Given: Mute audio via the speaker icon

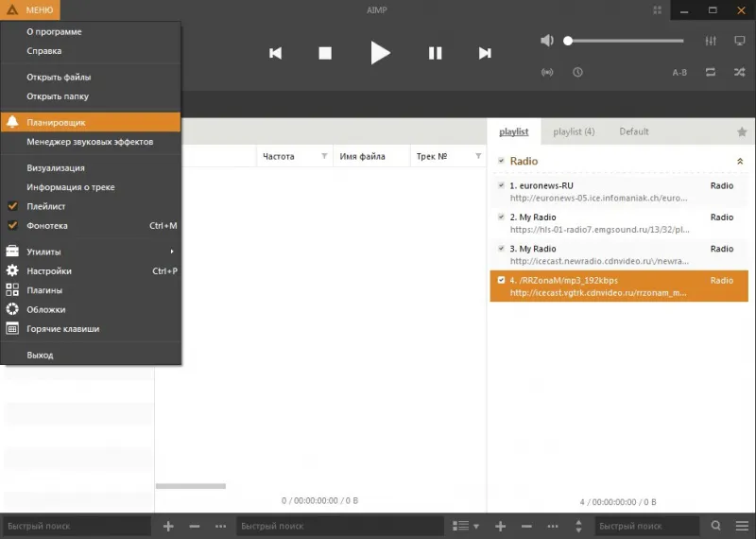Looking at the screenshot, I should (547, 41).
